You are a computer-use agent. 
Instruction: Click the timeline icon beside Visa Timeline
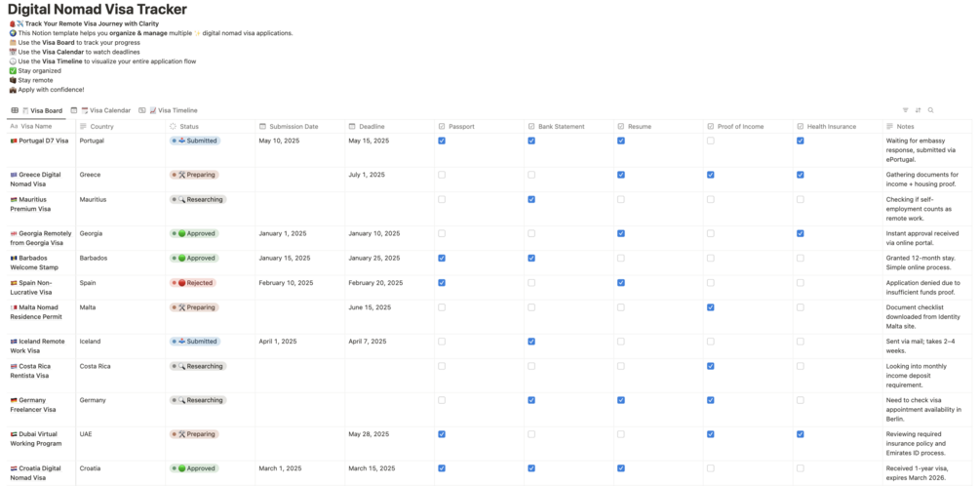coord(142,110)
